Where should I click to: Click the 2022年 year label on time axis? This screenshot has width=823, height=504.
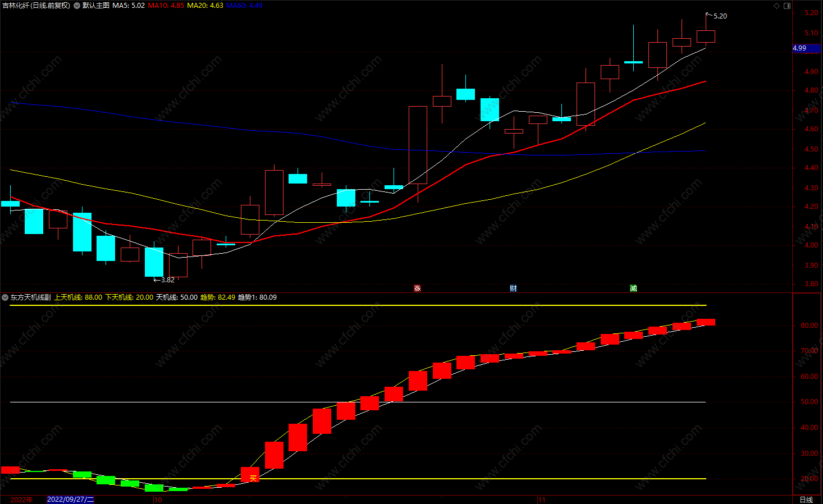[21, 500]
